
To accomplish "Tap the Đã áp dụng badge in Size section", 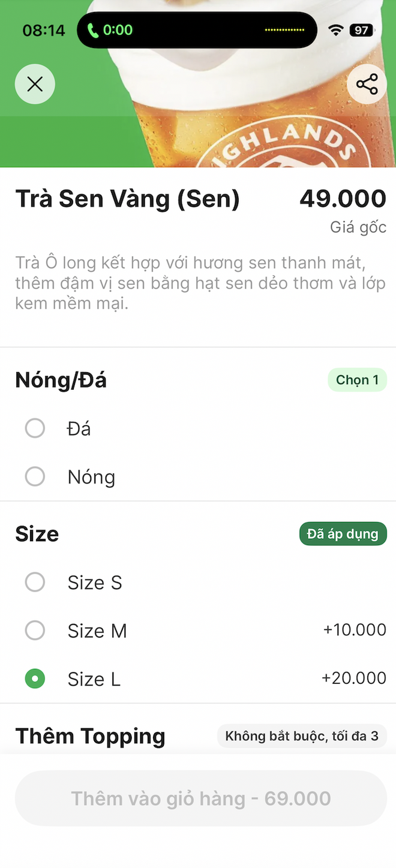I will 343,533.
